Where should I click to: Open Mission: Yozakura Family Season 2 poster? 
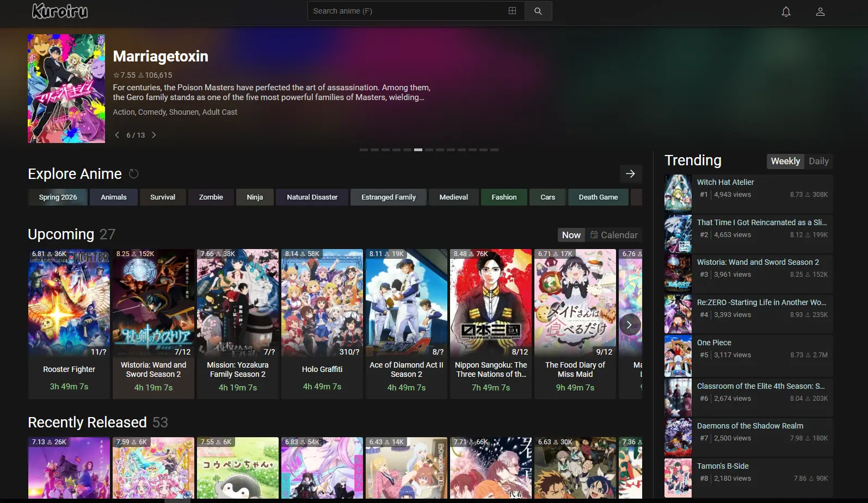(238, 303)
